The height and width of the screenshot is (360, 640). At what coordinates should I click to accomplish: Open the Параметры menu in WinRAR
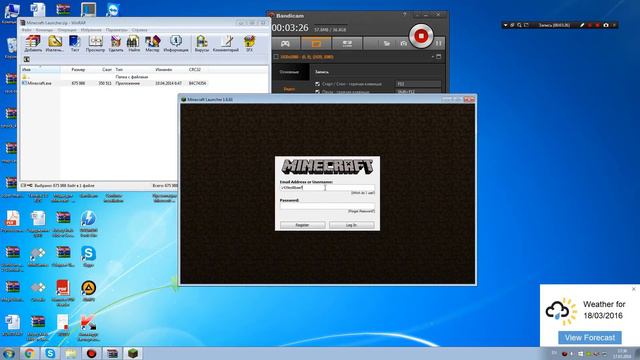116,30
